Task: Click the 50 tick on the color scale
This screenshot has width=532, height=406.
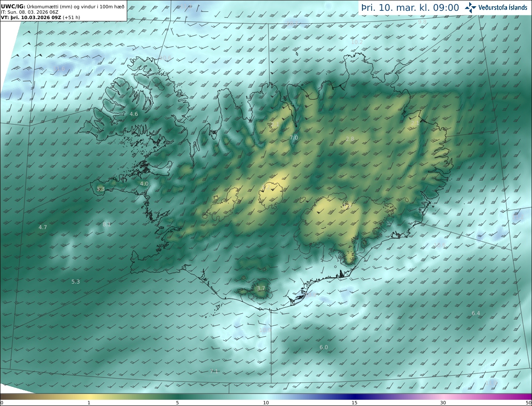Action: [x=528, y=403]
